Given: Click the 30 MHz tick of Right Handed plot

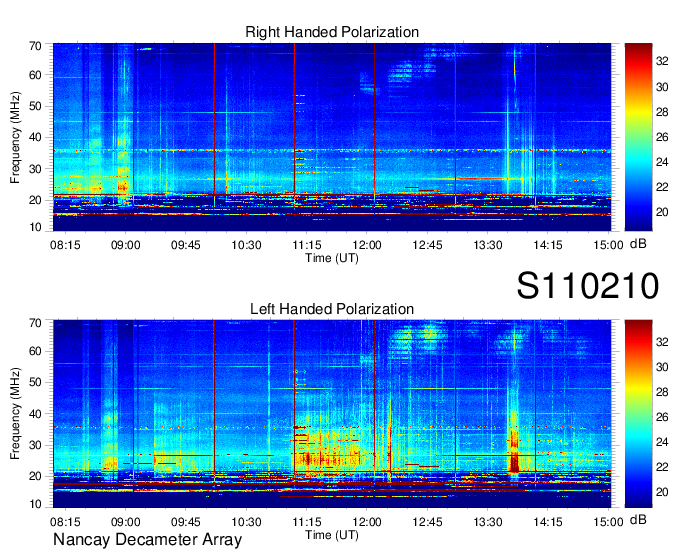Looking at the screenshot, I should [x=35, y=169].
